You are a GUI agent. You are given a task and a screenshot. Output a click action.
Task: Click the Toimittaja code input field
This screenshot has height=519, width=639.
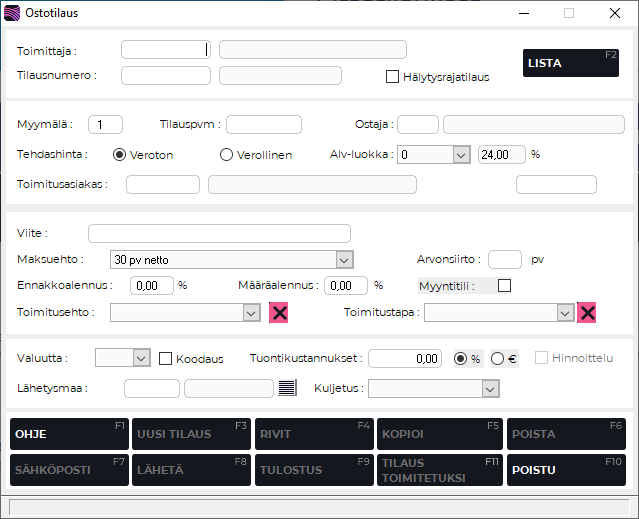(166, 50)
